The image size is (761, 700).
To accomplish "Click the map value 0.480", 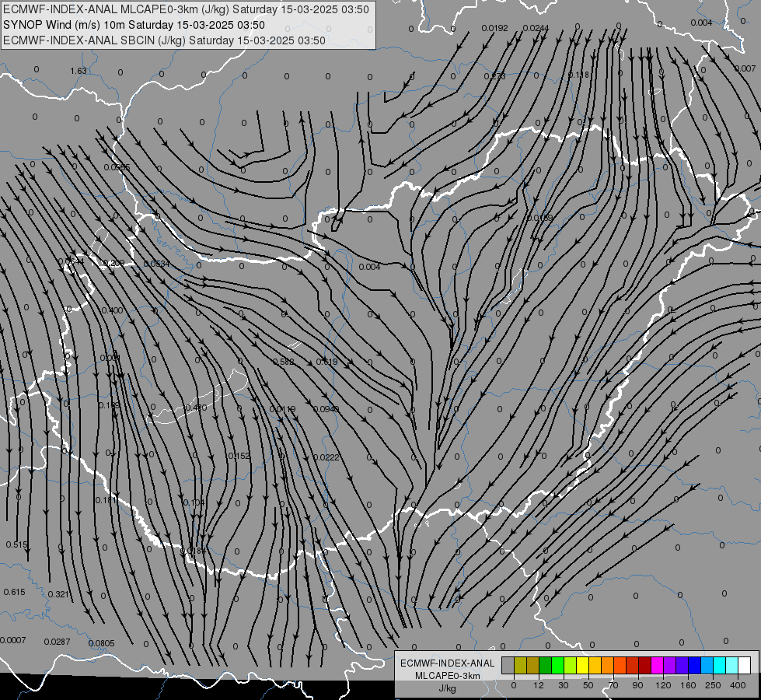I will [196, 408].
